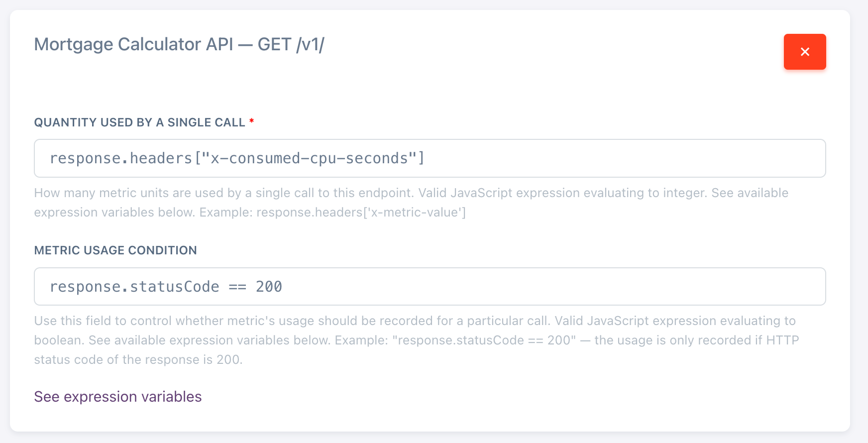This screenshot has height=443, width=868.
Task: Click the example 'response.headers['x-metric-value']' hint text
Action: coord(361,213)
